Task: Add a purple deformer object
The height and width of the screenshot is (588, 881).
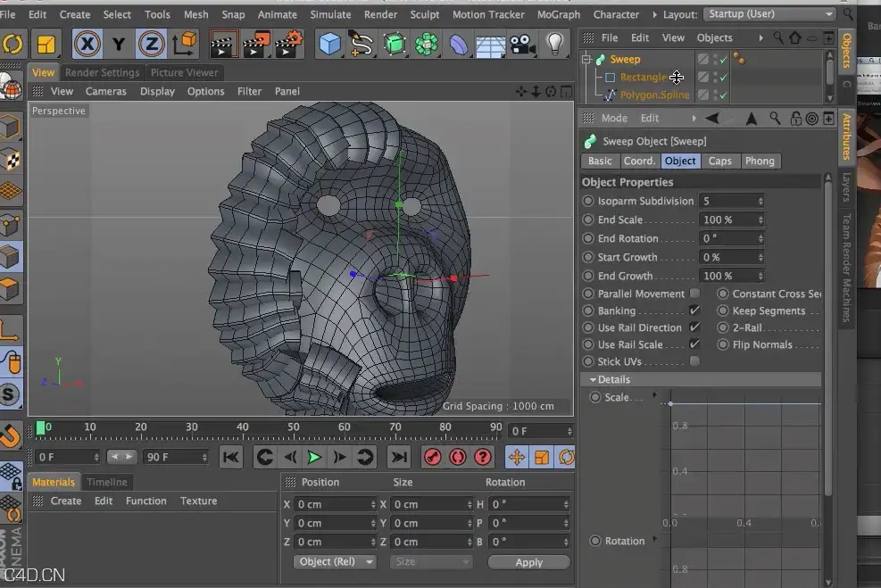Action: [459, 44]
